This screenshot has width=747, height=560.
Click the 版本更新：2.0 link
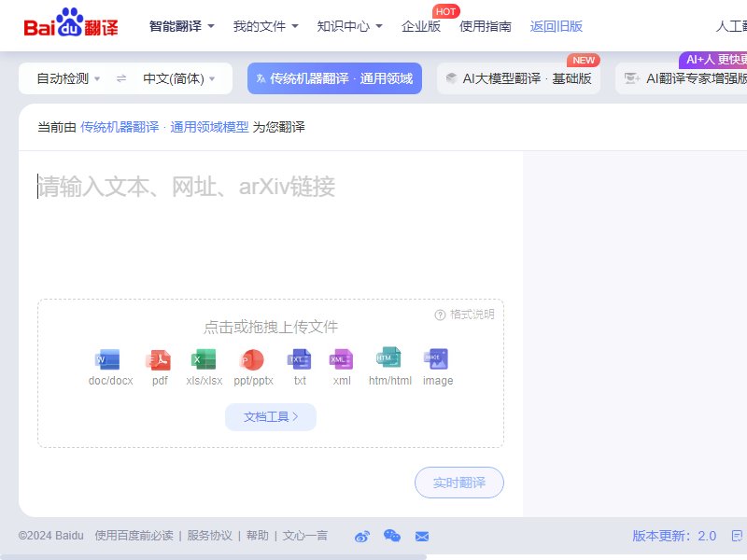point(674,536)
